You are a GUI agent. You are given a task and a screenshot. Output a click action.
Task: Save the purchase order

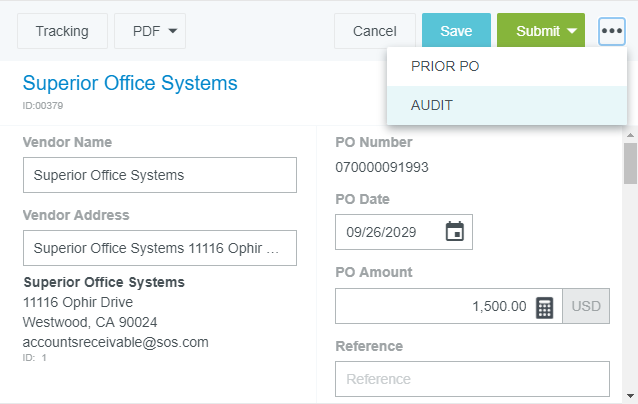coord(456,31)
